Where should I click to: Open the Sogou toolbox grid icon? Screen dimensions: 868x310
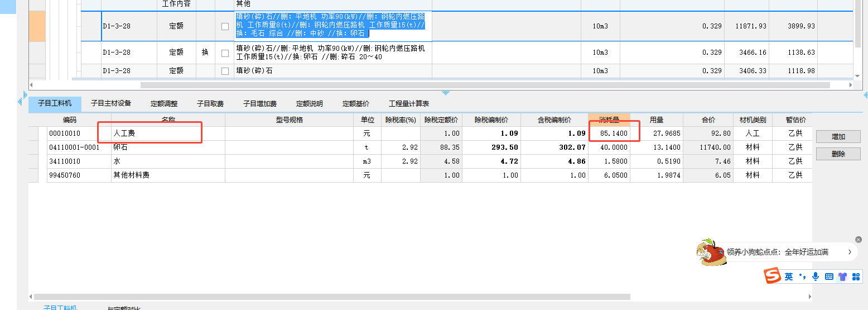[856, 276]
